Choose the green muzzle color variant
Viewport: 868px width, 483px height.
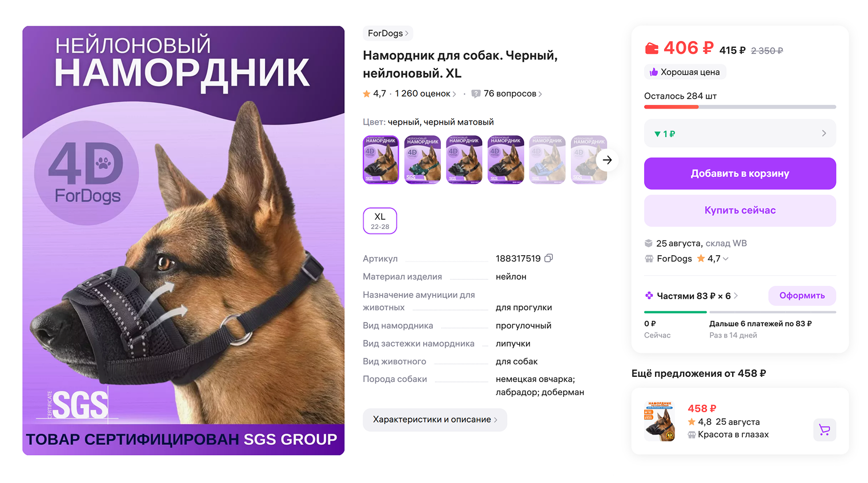(x=423, y=159)
